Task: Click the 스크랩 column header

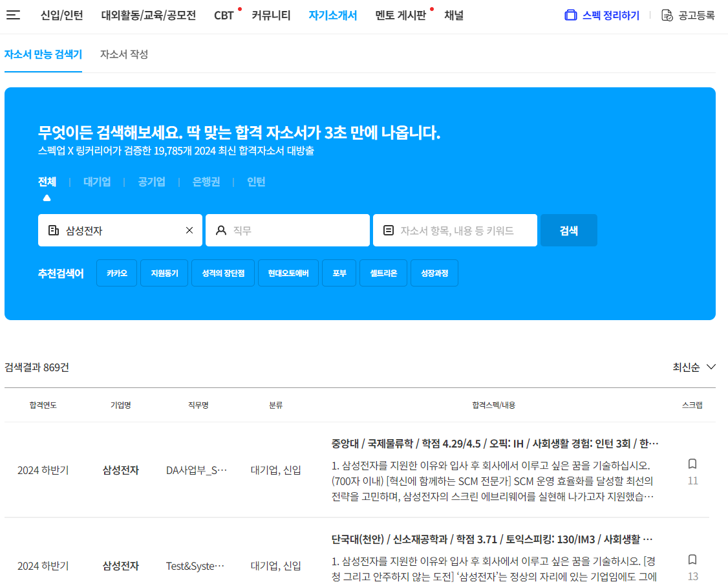Action: [692, 405]
